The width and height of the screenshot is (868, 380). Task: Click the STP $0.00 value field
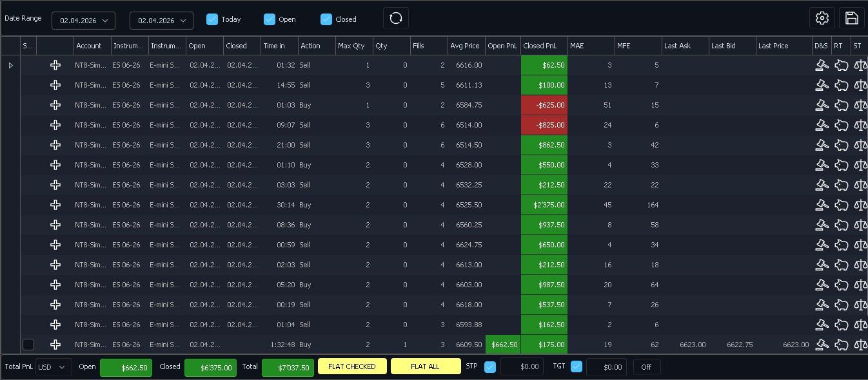pos(522,366)
